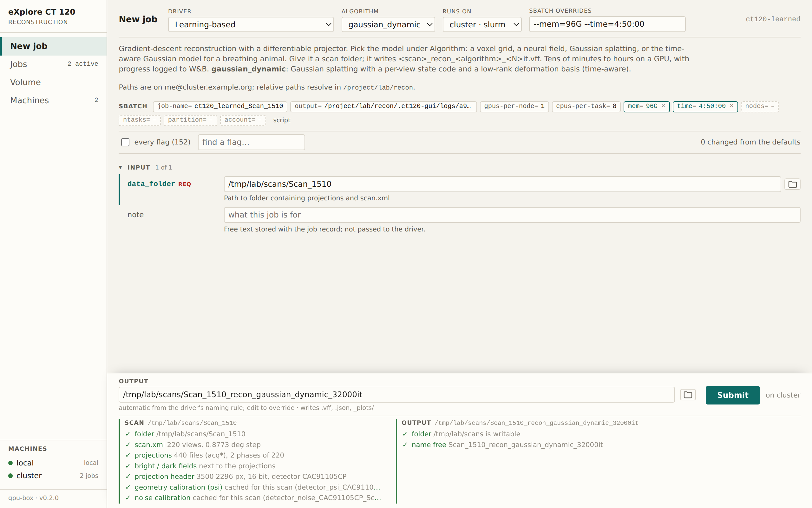Viewport: 812px width, 508px height.
Task: Open the New job page in sidebar
Action: (x=53, y=46)
